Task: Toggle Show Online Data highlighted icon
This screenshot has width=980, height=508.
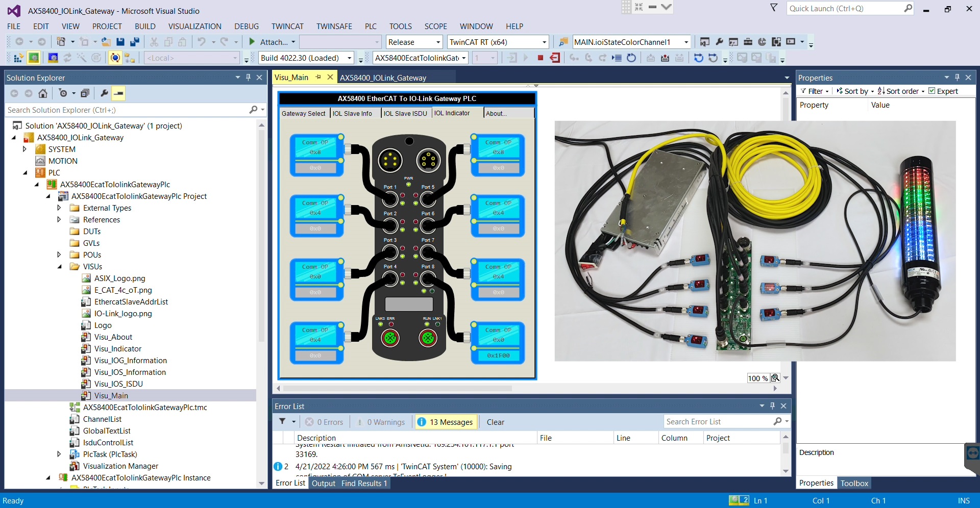Action: 115,58
